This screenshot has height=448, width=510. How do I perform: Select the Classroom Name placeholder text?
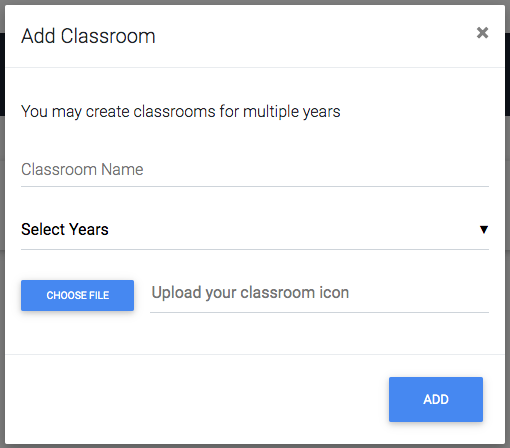click(82, 169)
